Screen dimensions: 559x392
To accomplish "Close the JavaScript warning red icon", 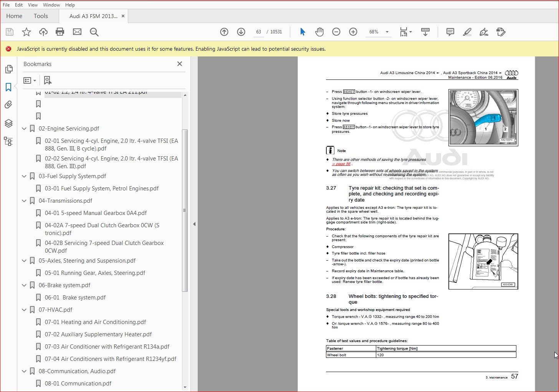I will (x=8, y=49).
